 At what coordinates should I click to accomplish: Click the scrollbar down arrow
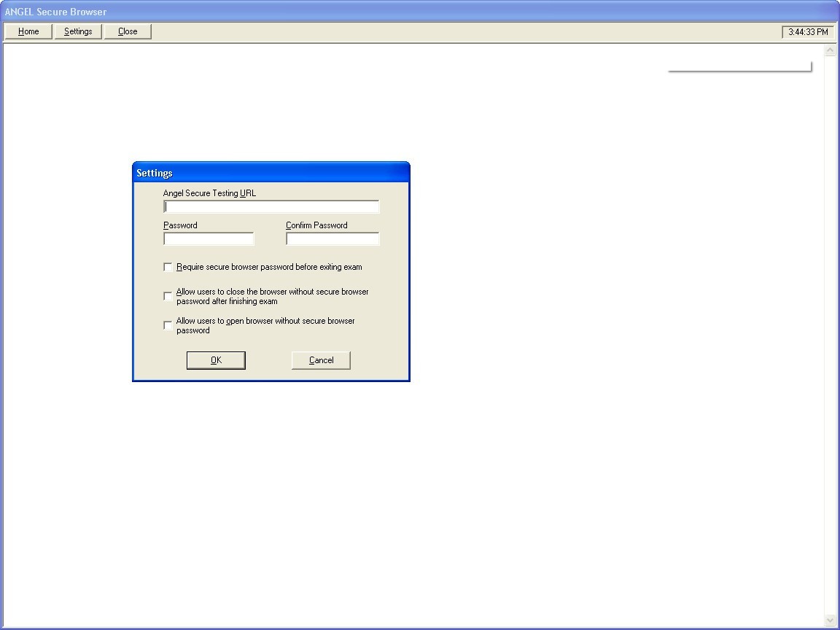tap(830, 619)
